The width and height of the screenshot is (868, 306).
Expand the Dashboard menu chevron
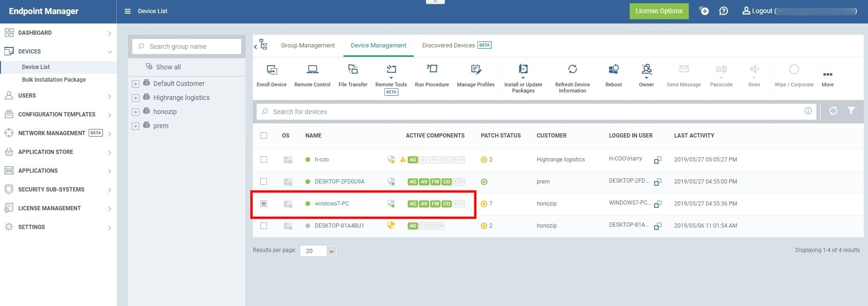point(109,33)
